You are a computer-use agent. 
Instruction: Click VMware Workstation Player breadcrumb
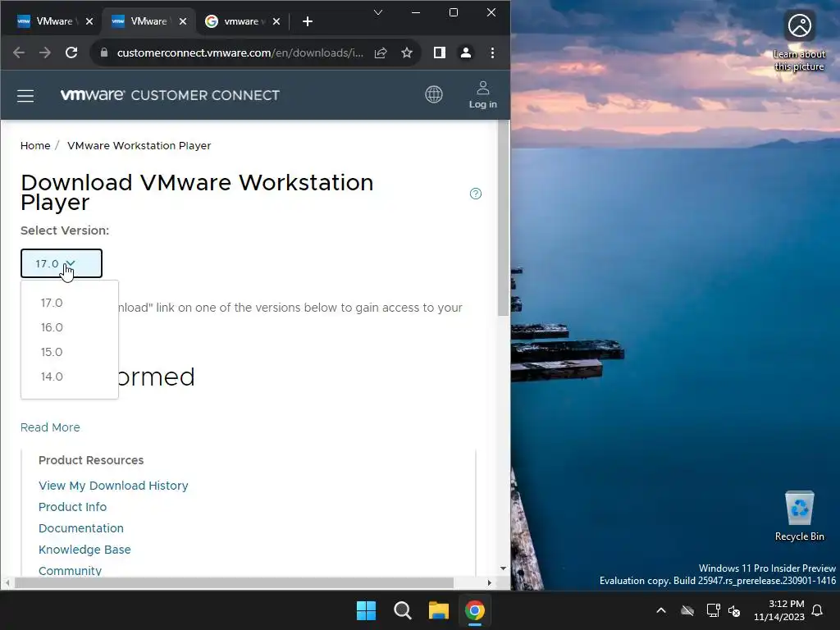pyautogui.click(x=139, y=146)
